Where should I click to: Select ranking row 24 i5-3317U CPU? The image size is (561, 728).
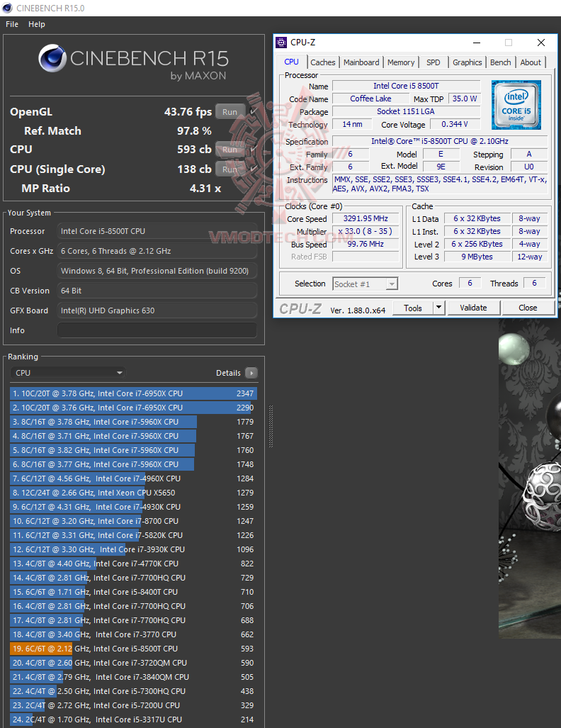(133, 719)
